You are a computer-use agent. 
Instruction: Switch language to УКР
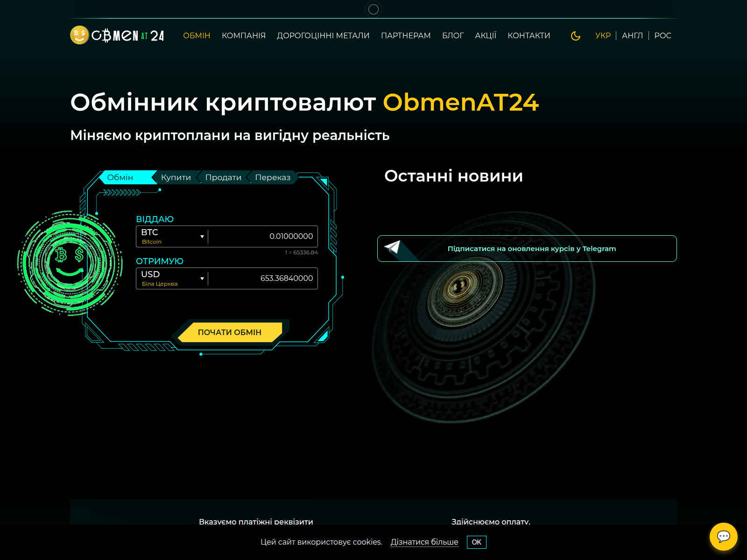603,35
